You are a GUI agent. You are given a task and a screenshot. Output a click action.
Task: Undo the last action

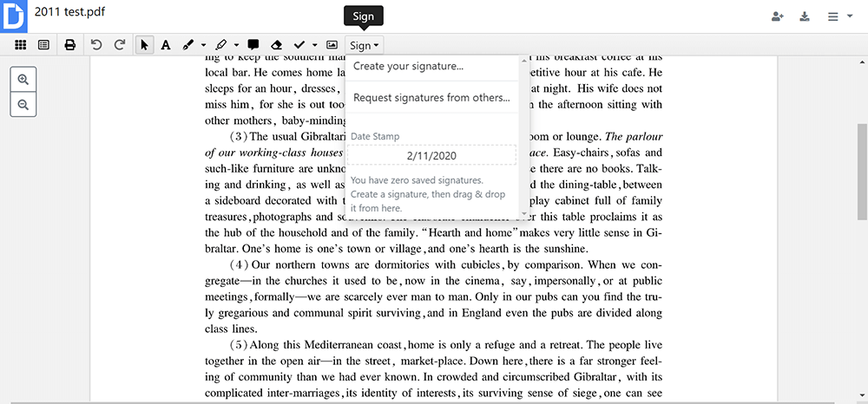click(x=96, y=45)
